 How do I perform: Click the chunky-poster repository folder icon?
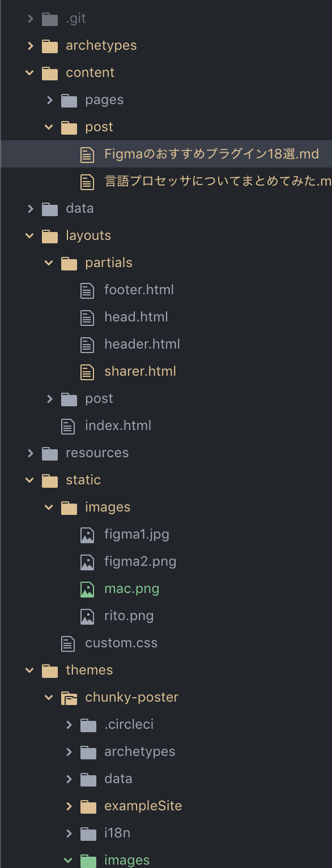click(x=69, y=698)
